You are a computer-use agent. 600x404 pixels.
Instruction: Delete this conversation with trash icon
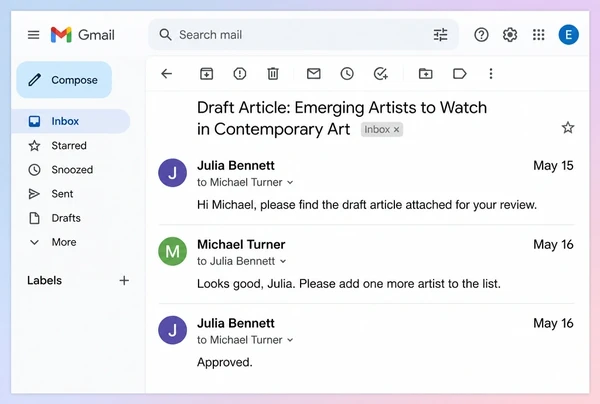click(273, 73)
